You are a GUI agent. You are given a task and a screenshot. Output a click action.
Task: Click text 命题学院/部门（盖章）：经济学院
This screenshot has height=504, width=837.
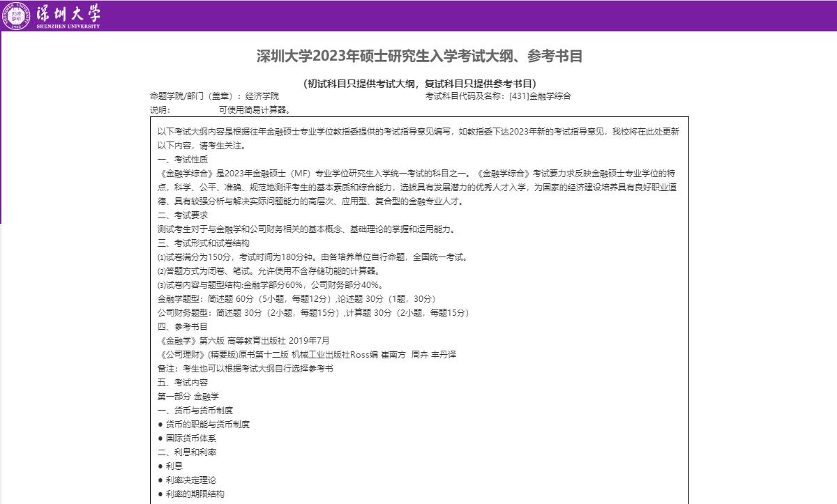pyautogui.click(x=214, y=96)
